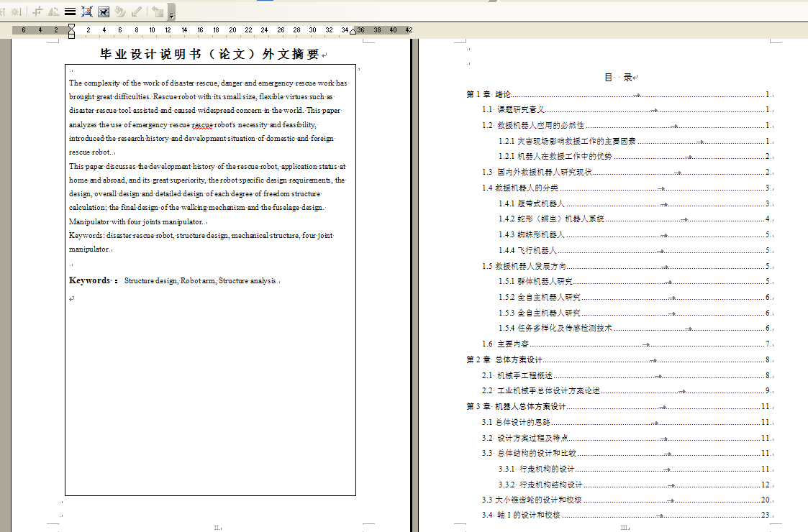Click the 目 录 contents title

[x=618, y=77]
